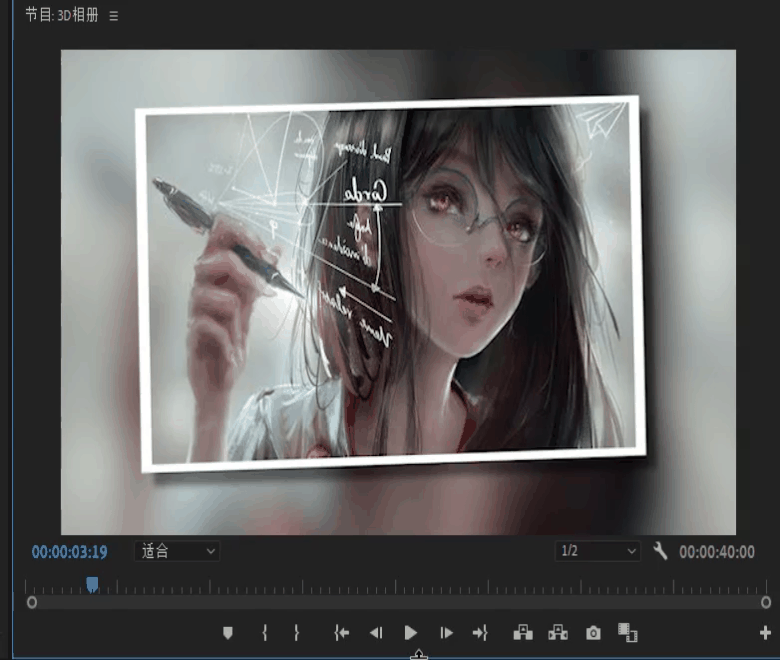Export frame with the camera icon
780x660 pixels.
click(593, 633)
